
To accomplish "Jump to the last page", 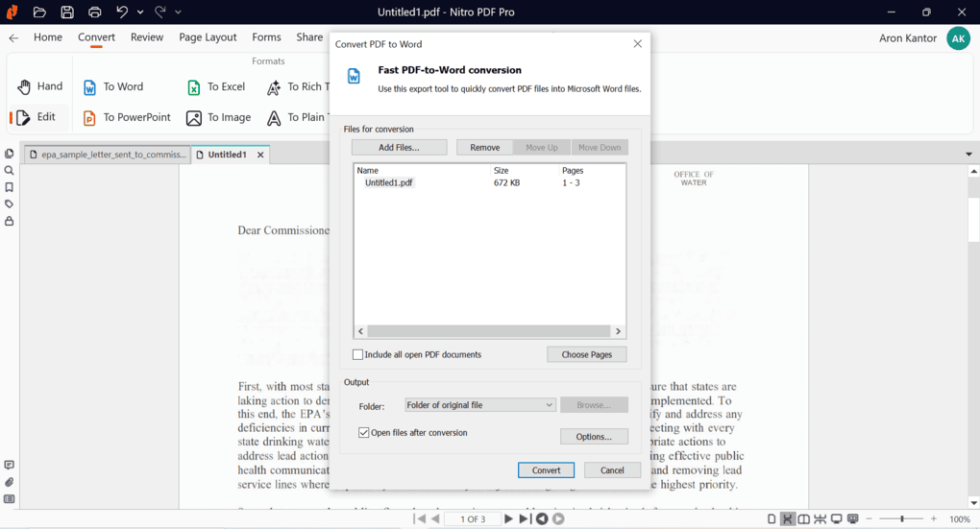I will 525,519.
